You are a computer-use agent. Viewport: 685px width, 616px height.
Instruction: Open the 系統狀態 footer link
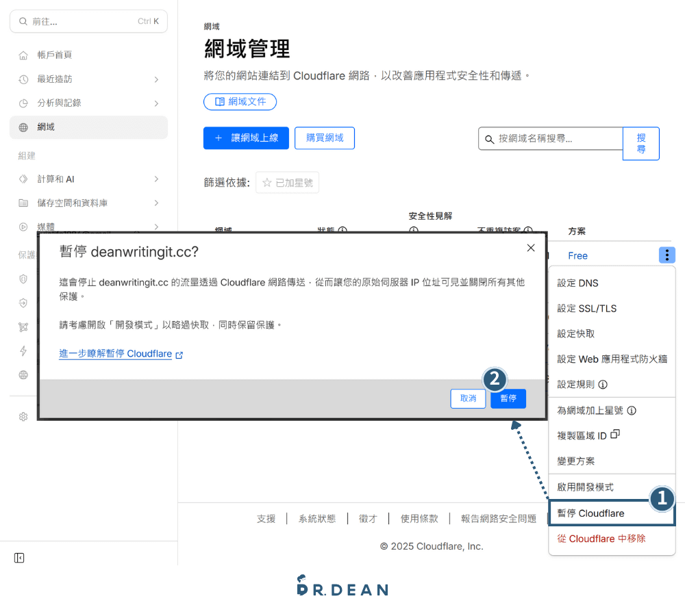tap(317, 519)
